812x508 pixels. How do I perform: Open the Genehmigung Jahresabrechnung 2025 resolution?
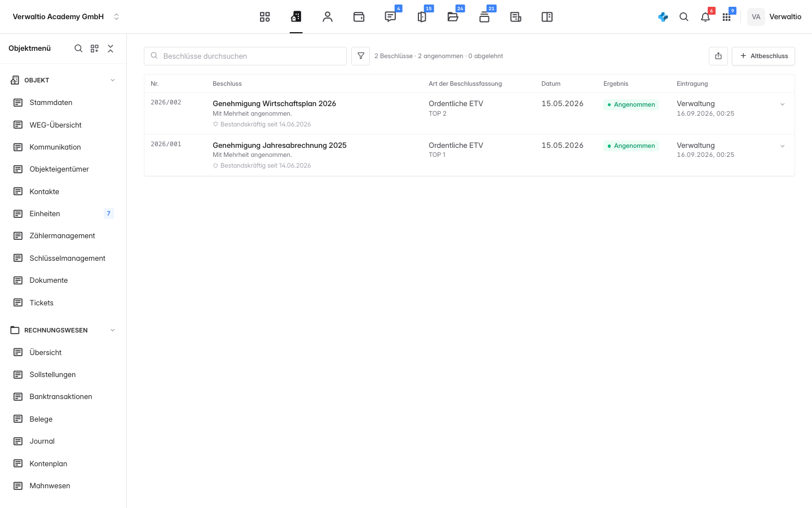(280, 145)
